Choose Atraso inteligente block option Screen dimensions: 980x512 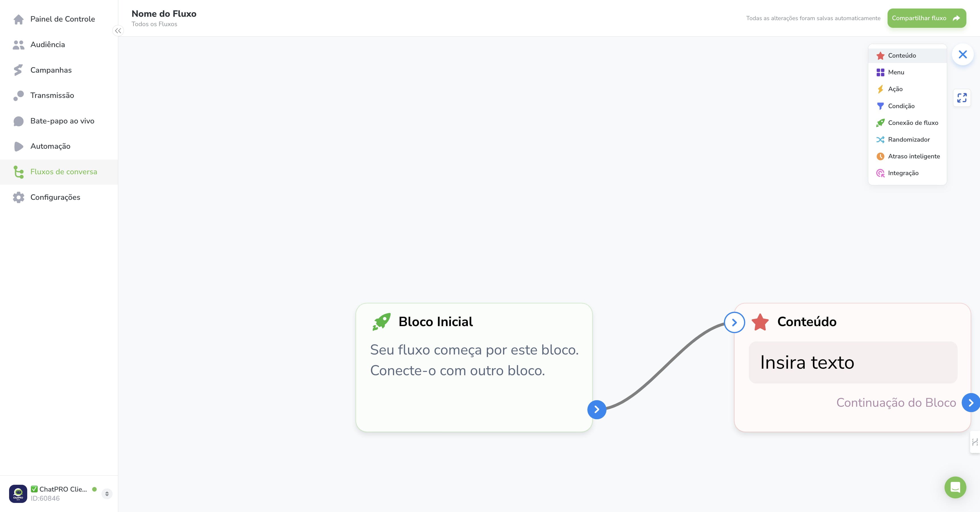point(907,156)
